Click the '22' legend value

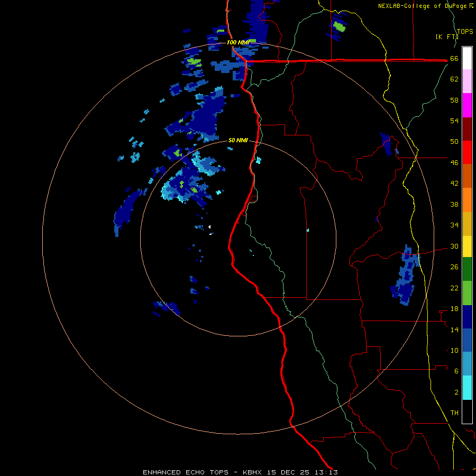[454, 288]
